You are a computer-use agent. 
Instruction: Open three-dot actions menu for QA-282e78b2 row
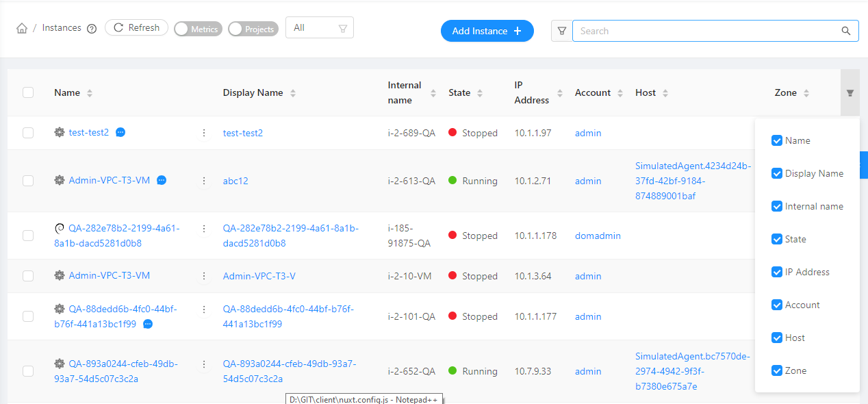(x=204, y=229)
